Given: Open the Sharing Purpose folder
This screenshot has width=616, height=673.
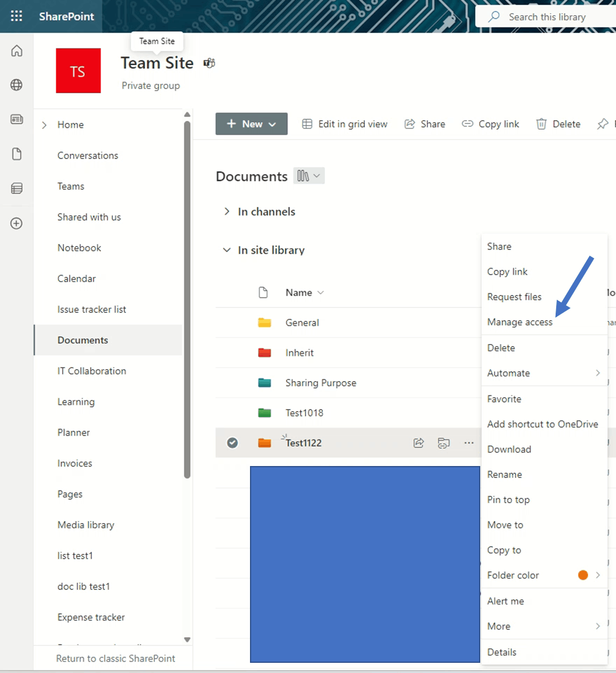Looking at the screenshot, I should (x=321, y=383).
